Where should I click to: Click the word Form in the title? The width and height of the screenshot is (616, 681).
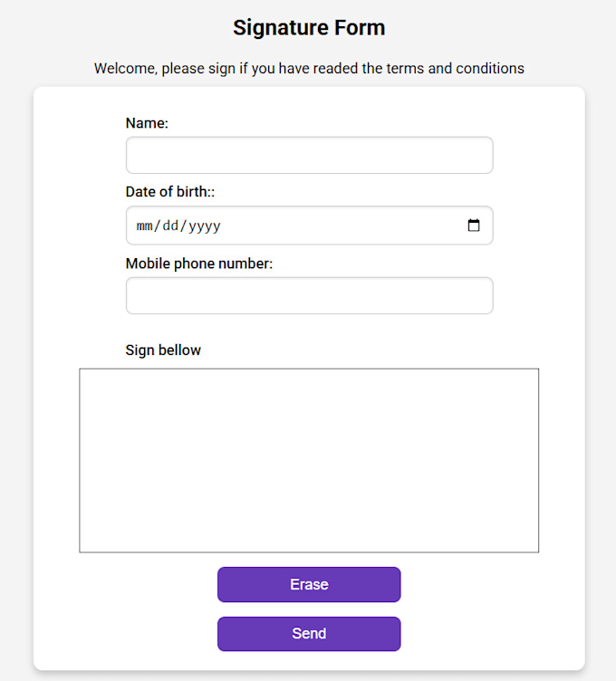pos(360,28)
